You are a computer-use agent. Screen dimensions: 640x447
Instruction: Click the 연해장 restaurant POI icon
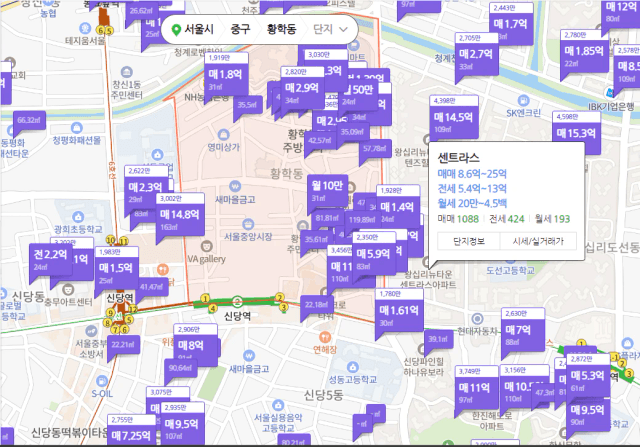[325, 337]
